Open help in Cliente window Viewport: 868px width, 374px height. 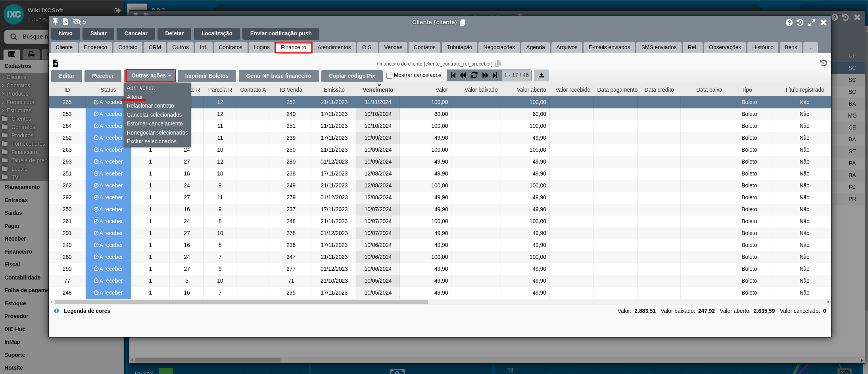click(789, 23)
